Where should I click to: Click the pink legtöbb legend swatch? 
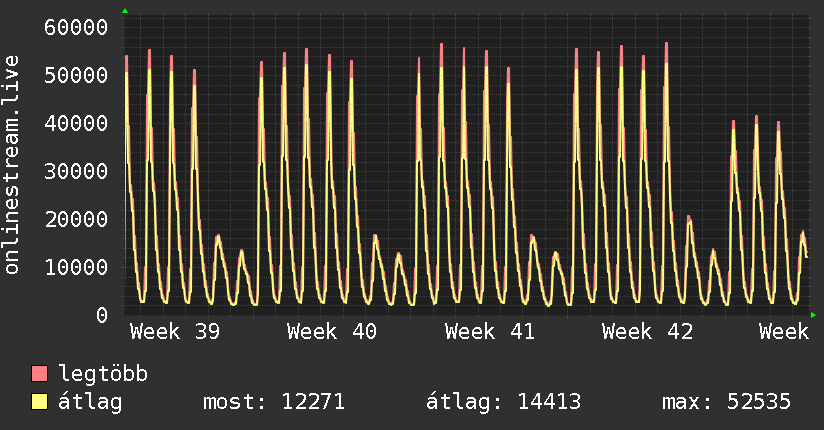[x=39, y=373]
